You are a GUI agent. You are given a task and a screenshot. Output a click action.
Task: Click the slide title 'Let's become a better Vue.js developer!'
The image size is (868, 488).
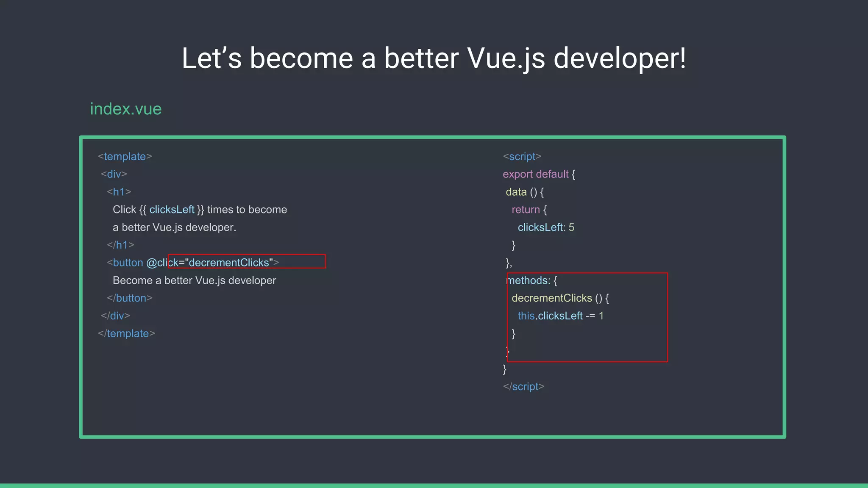[x=434, y=58]
